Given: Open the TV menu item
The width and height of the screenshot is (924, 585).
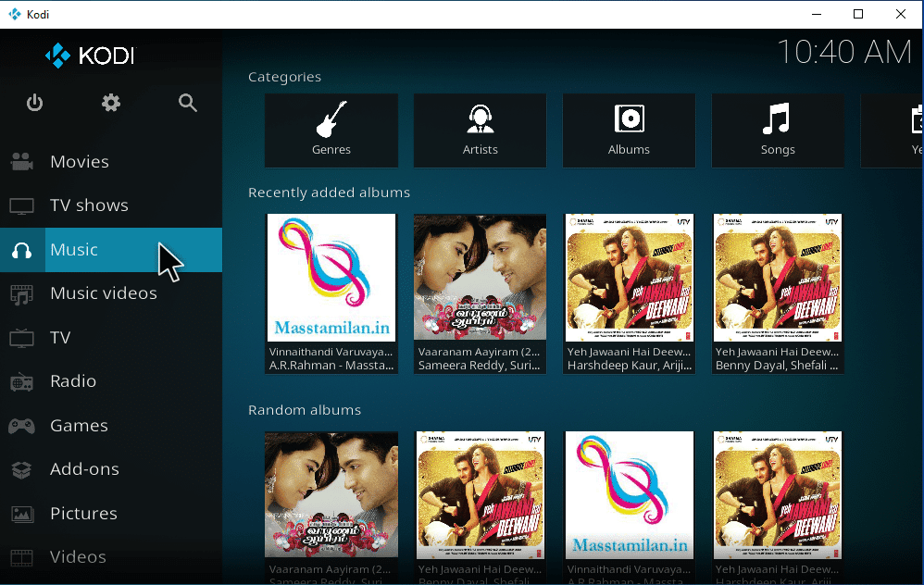Looking at the screenshot, I should (x=60, y=338).
